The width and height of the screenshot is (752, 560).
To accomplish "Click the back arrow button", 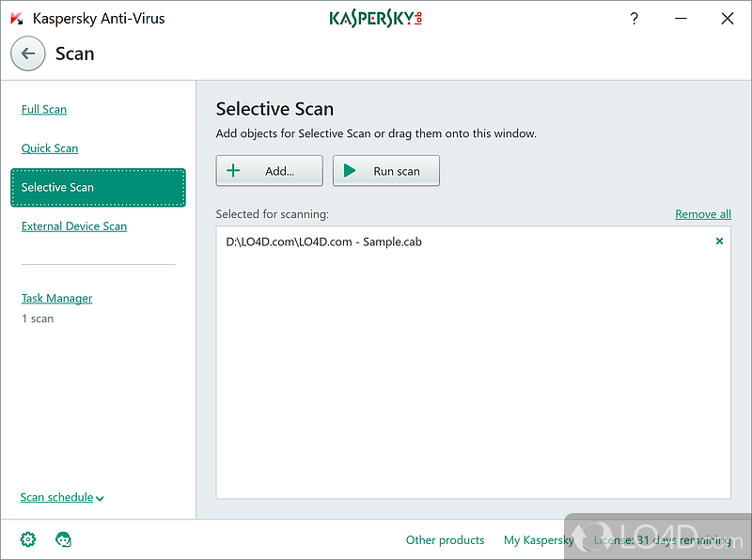I will coord(28,54).
